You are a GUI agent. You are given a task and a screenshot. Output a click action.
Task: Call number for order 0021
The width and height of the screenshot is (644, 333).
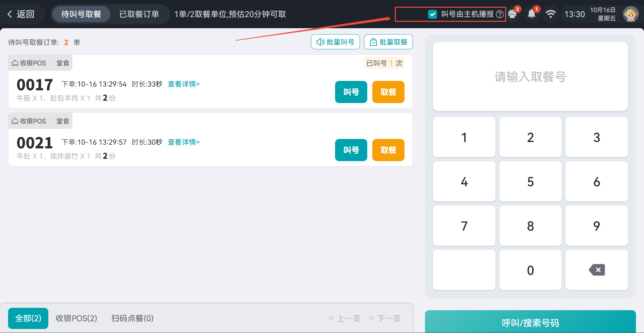(x=351, y=150)
